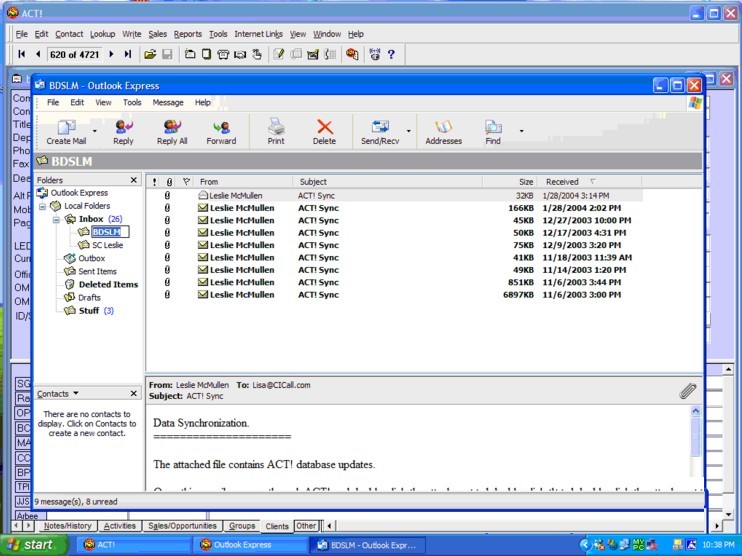The image size is (742, 556).
Task: Switch to ACT! taskbar button
Action: [133, 545]
